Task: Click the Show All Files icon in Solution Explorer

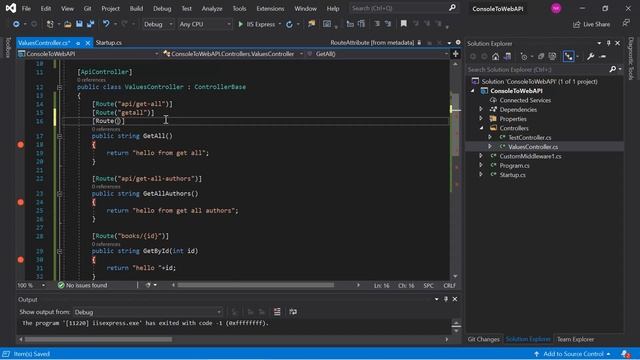Action: click(552, 56)
